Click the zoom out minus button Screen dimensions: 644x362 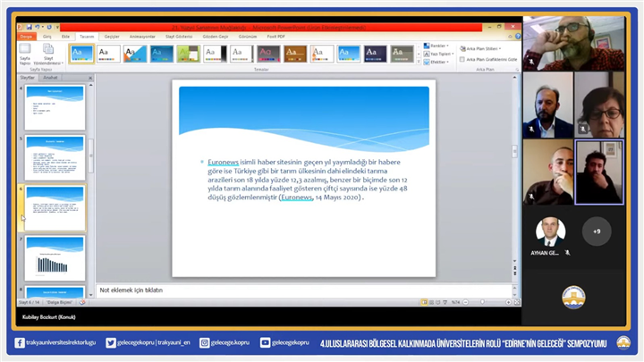[466, 302]
